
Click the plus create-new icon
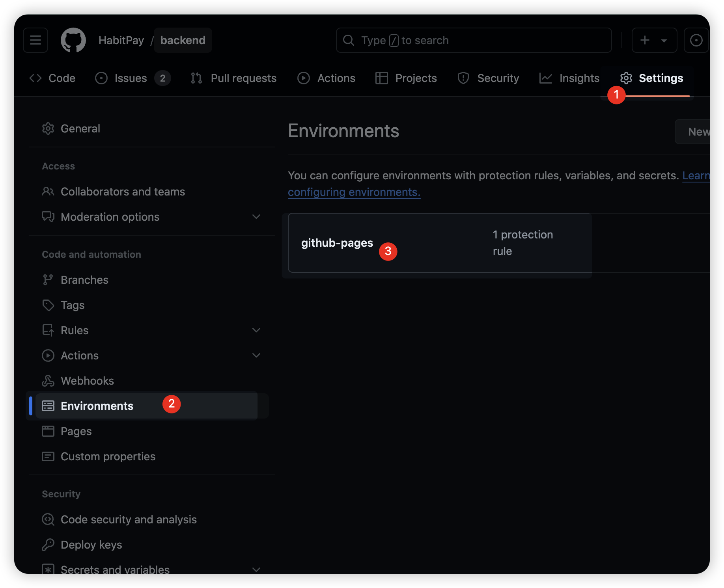pos(645,40)
